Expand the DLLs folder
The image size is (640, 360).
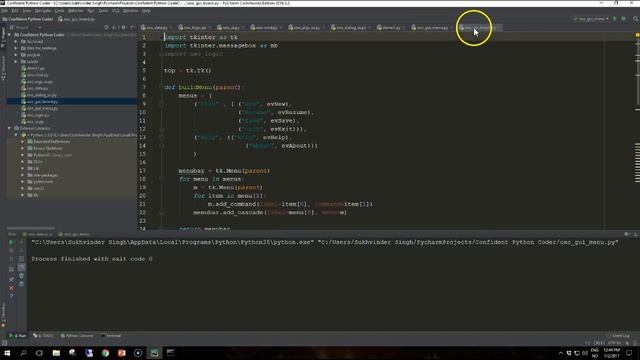pyautogui.click(x=23, y=162)
